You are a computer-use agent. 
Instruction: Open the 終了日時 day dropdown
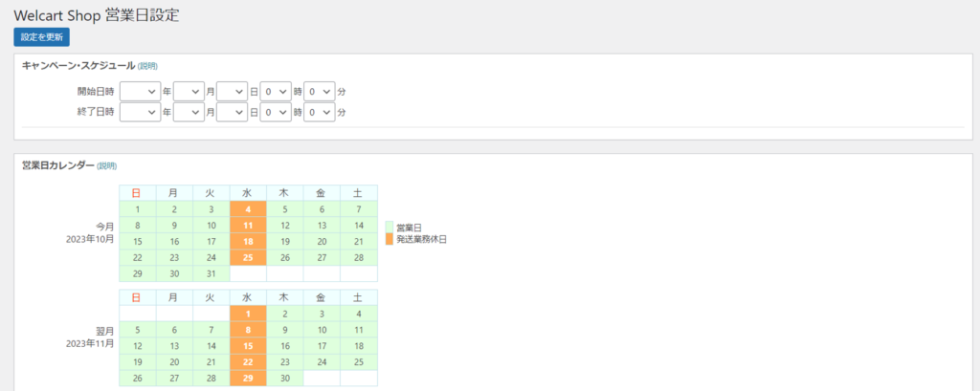(x=232, y=112)
